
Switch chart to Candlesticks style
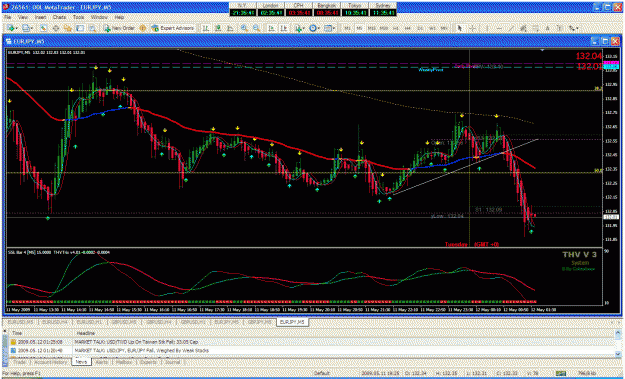click(218, 28)
